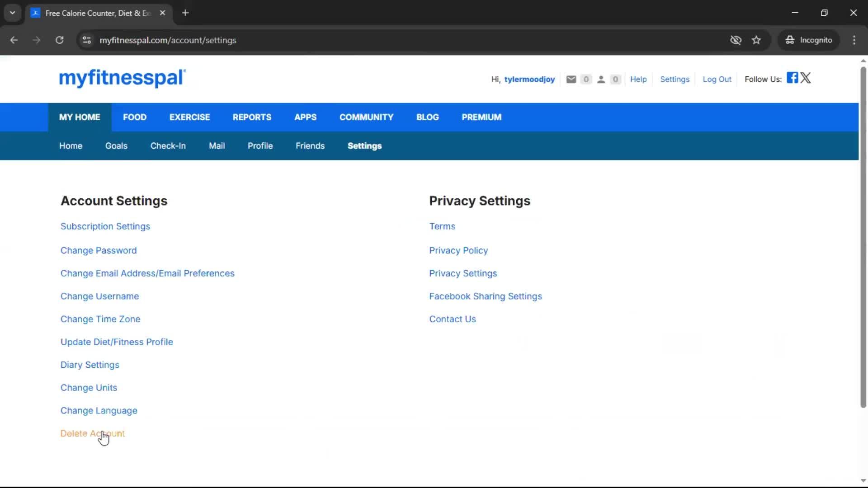Open Change Username link
The height and width of the screenshot is (488, 868).
pos(100,296)
